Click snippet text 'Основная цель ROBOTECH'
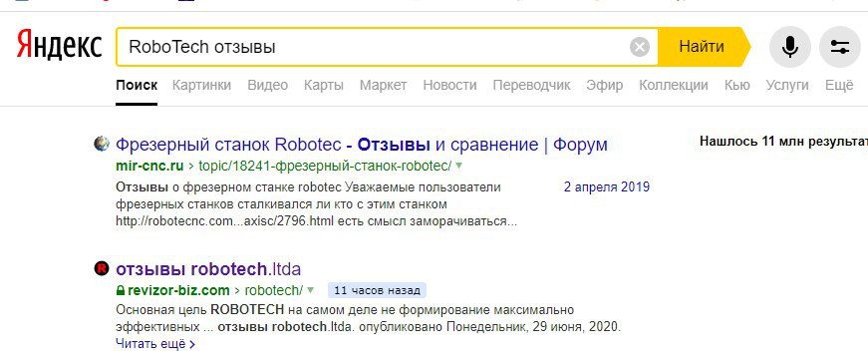Image resolution: width=868 pixels, height=363 pixels. click(200, 309)
